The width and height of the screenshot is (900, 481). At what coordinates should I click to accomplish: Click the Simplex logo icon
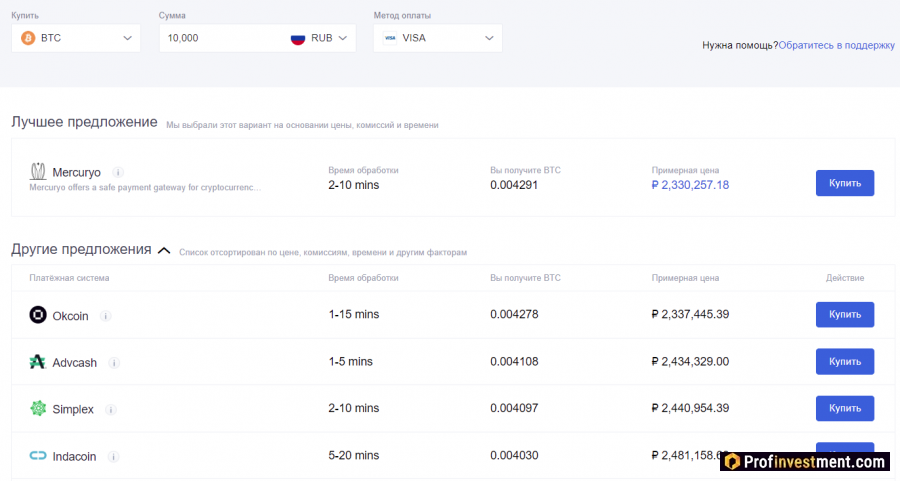38,408
